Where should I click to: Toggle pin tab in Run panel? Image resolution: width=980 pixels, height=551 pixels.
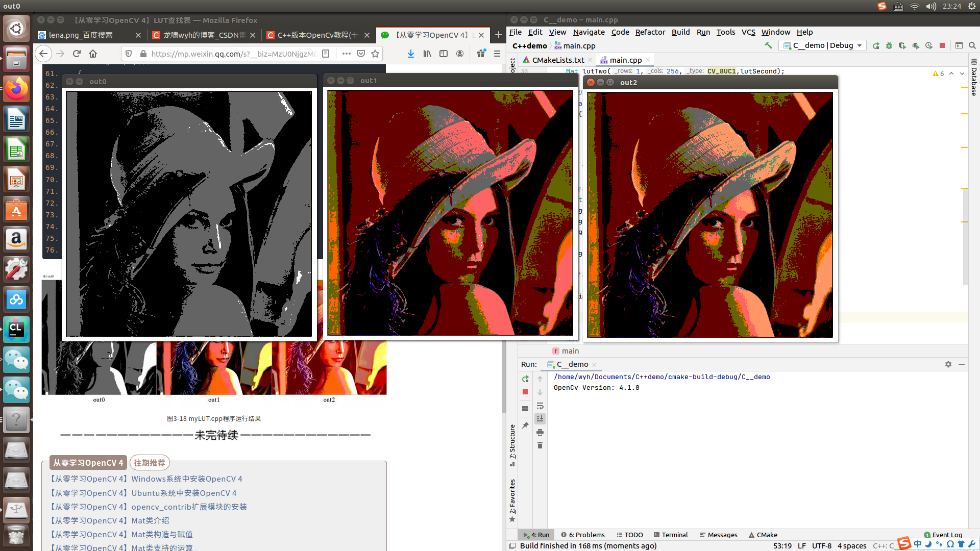(x=525, y=425)
